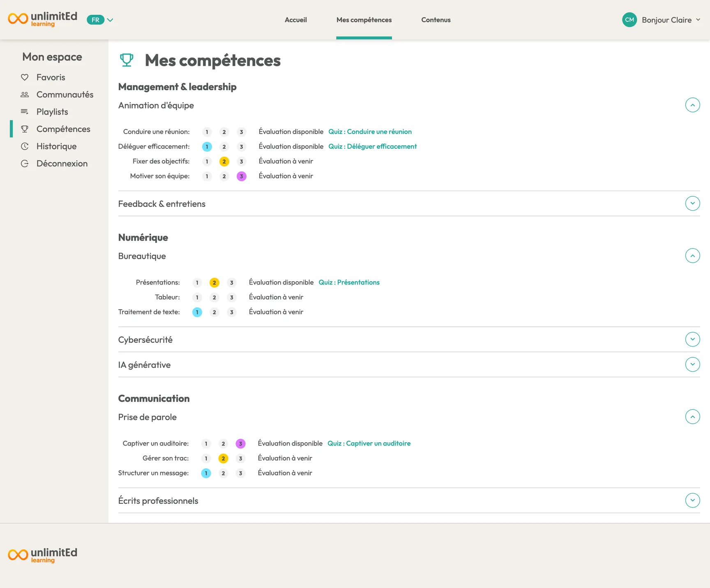Select yellow level 2 for Gérer son trac
This screenshot has width=710, height=588.
point(224,458)
